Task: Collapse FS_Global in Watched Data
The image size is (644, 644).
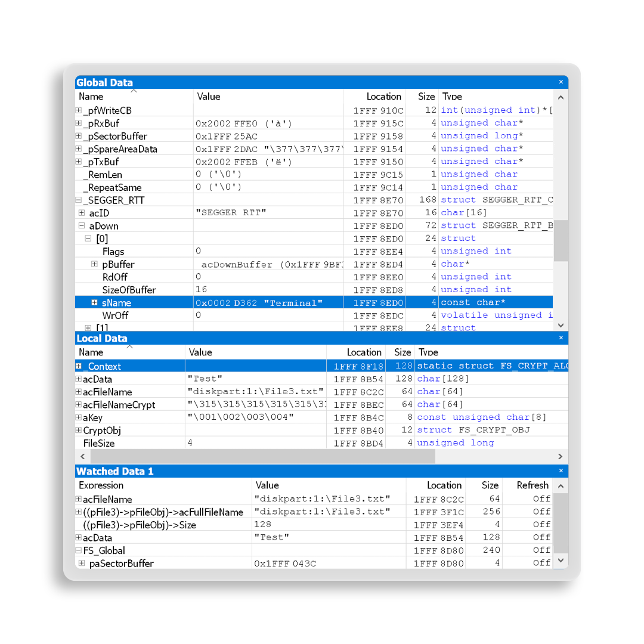Action: tap(79, 550)
